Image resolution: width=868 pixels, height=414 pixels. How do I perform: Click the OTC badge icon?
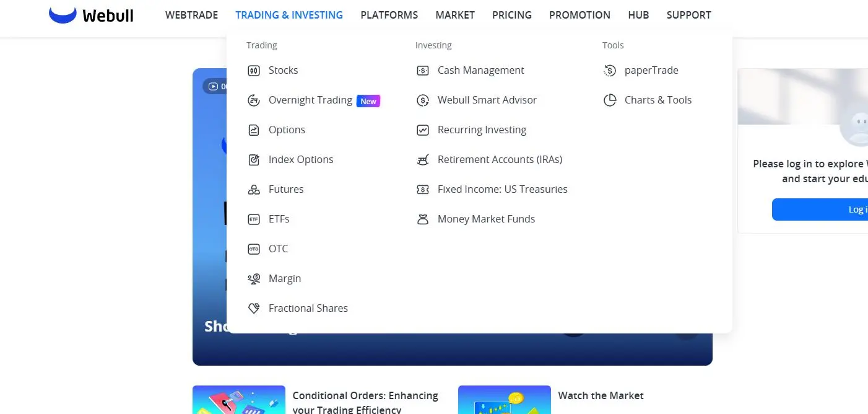[254, 249]
